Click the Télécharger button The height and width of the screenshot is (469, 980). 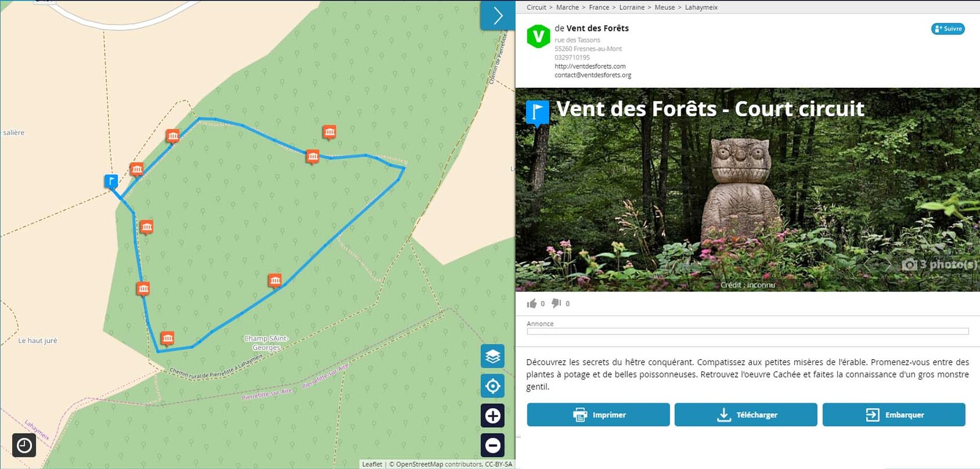[x=746, y=414]
